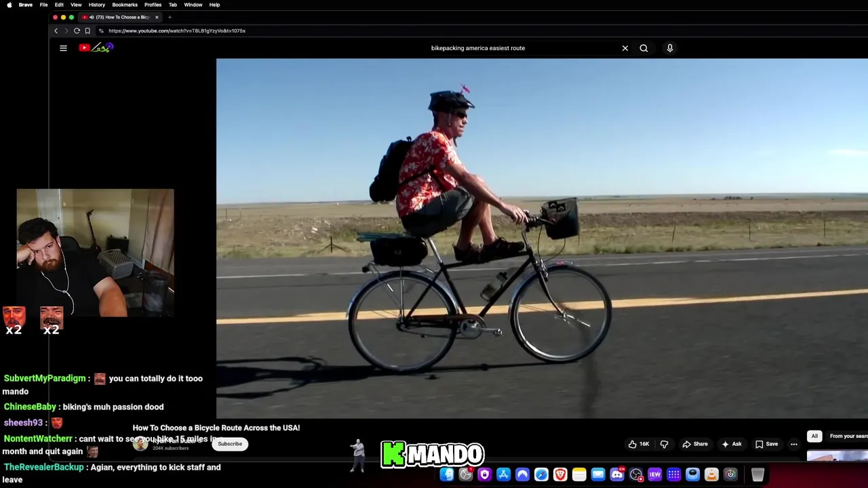Viewport: 868px width, 488px height.
Task: Open the partially visible recommended video thumbnail
Action: coord(837,456)
